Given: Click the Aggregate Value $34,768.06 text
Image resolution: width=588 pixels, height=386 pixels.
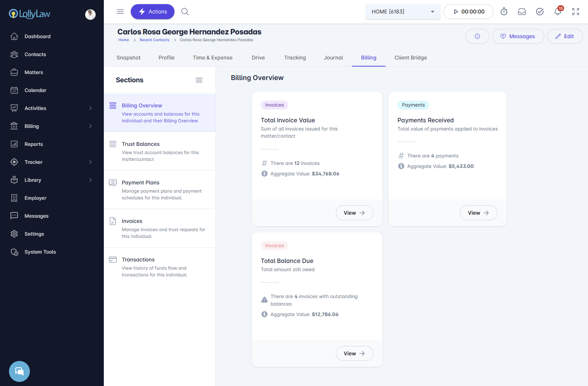Looking at the screenshot, I should pyautogui.click(x=305, y=174).
